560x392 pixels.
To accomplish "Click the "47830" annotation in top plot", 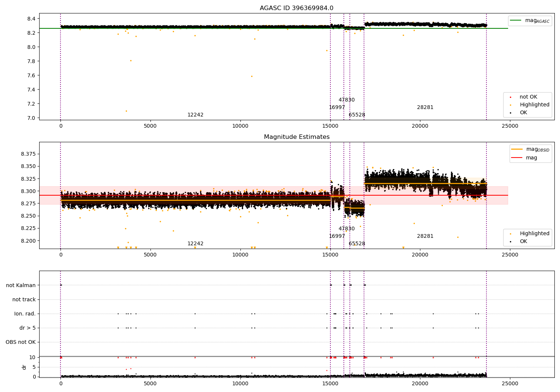I will [x=346, y=100].
